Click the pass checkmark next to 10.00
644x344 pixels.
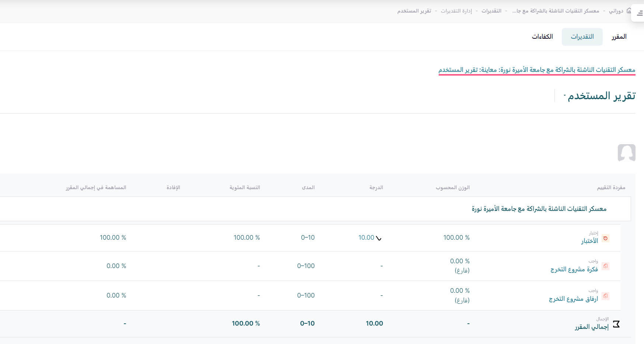click(379, 238)
